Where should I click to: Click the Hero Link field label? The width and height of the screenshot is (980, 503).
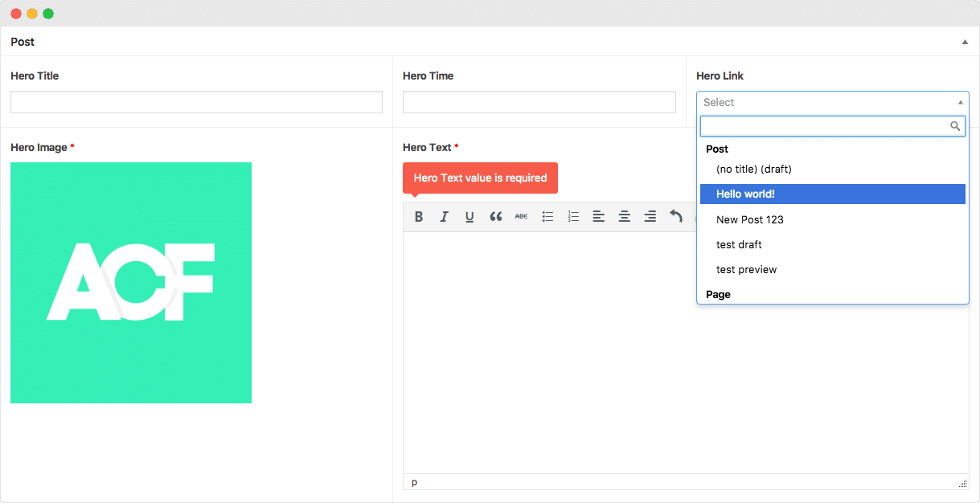(720, 76)
